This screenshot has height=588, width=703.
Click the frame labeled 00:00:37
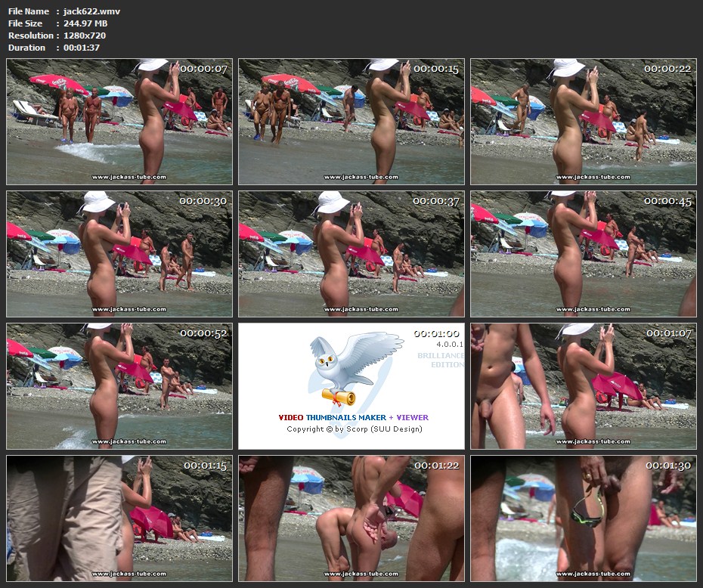click(x=351, y=254)
